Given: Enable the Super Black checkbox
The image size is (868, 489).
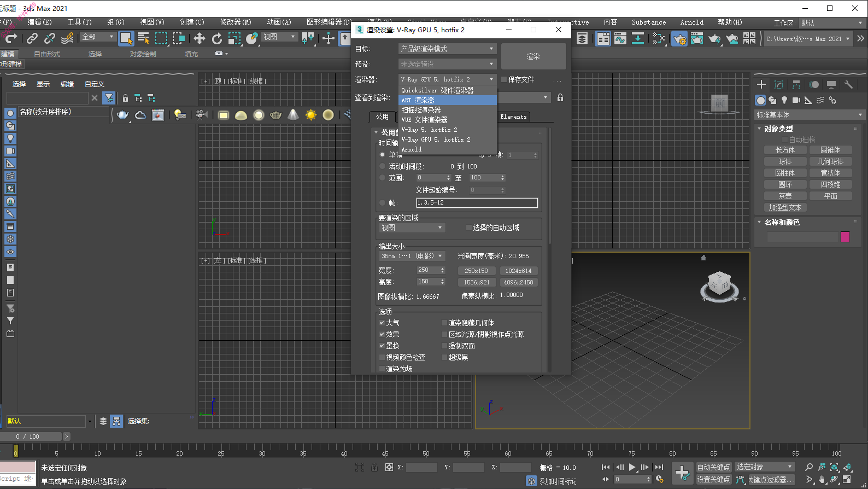Looking at the screenshot, I should coord(444,357).
